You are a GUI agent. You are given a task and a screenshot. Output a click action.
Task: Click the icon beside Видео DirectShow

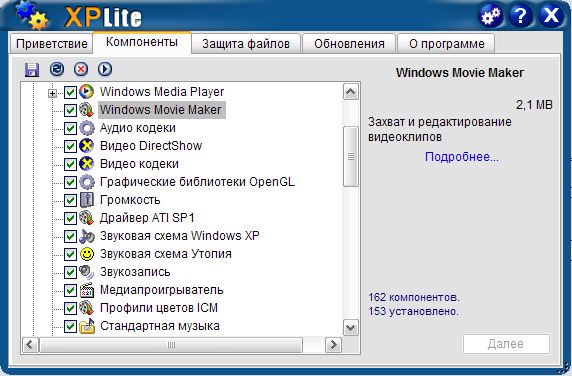(86, 146)
